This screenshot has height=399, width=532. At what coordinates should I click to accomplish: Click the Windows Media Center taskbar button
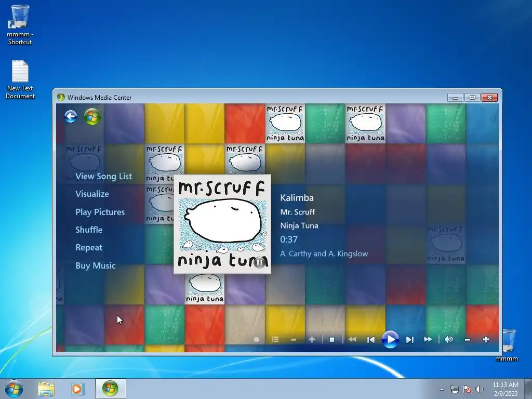pyautogui.click(x=110, y=389)
